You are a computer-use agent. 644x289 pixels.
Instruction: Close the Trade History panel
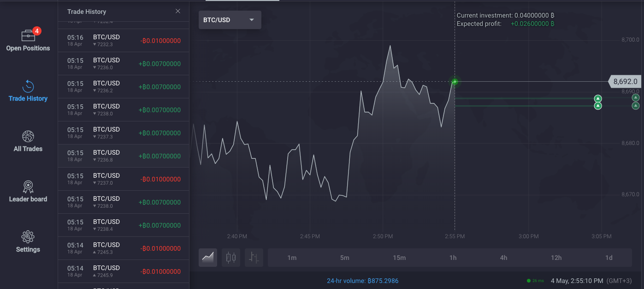click(x=178, y=11)
